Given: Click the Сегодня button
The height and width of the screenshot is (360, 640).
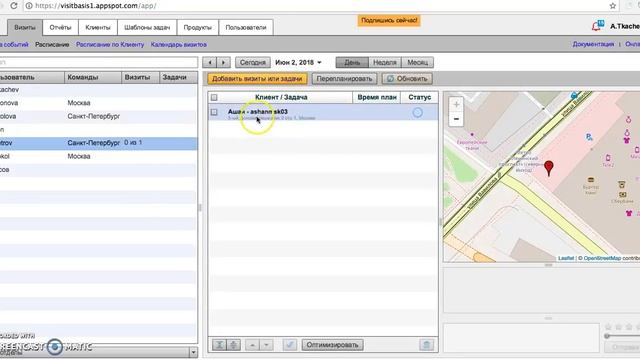Looking at the screenshot, I should point(253,62).
